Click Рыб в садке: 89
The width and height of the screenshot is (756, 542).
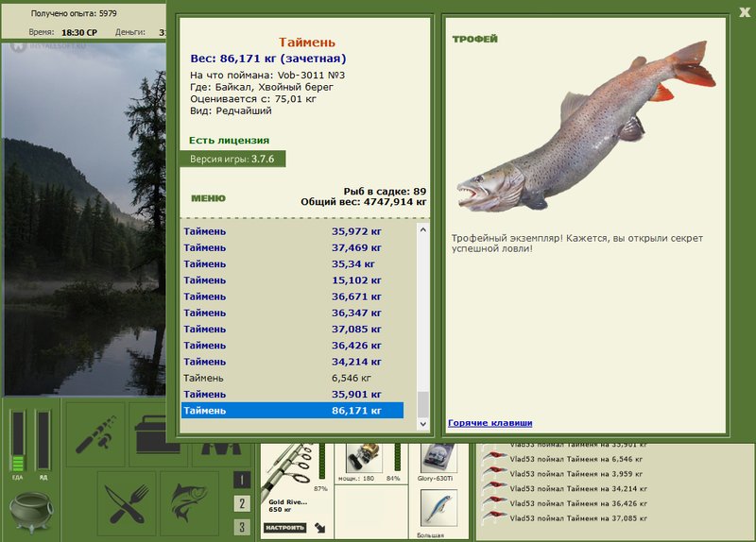(385, 192)
